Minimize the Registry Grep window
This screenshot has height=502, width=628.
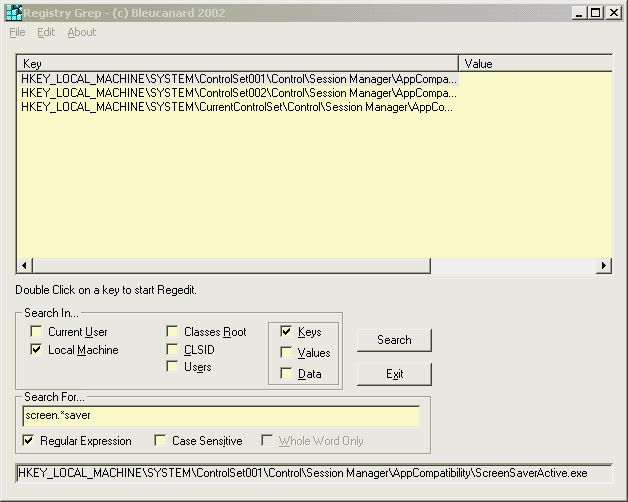(578, 13)
